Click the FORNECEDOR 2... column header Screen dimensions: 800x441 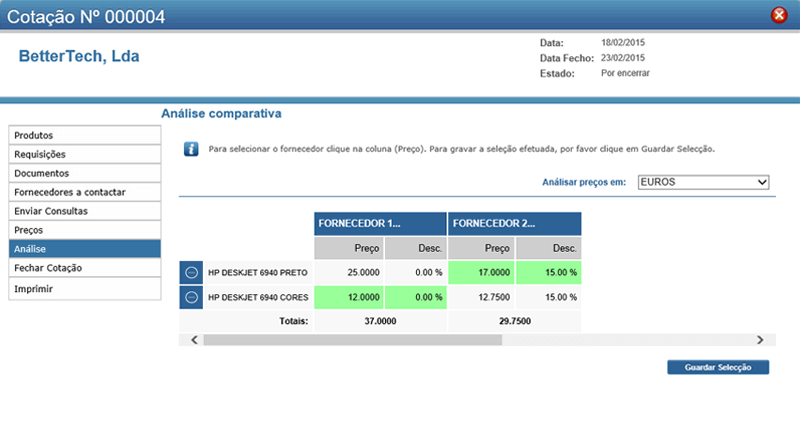coord(514,224)
